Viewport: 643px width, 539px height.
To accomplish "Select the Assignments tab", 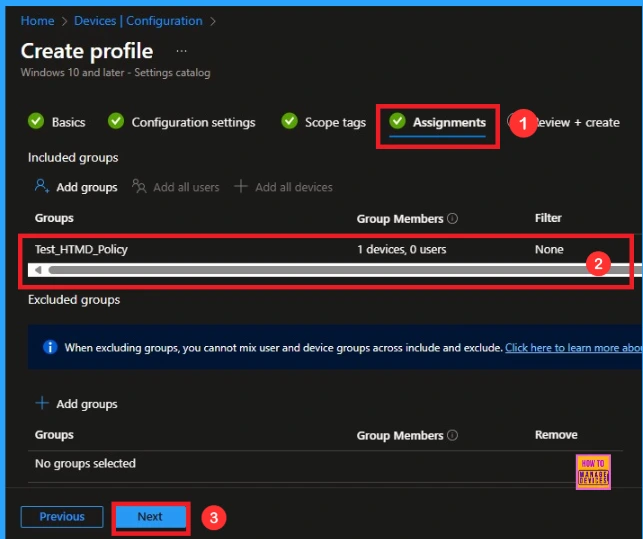I will tap(448, 122).
